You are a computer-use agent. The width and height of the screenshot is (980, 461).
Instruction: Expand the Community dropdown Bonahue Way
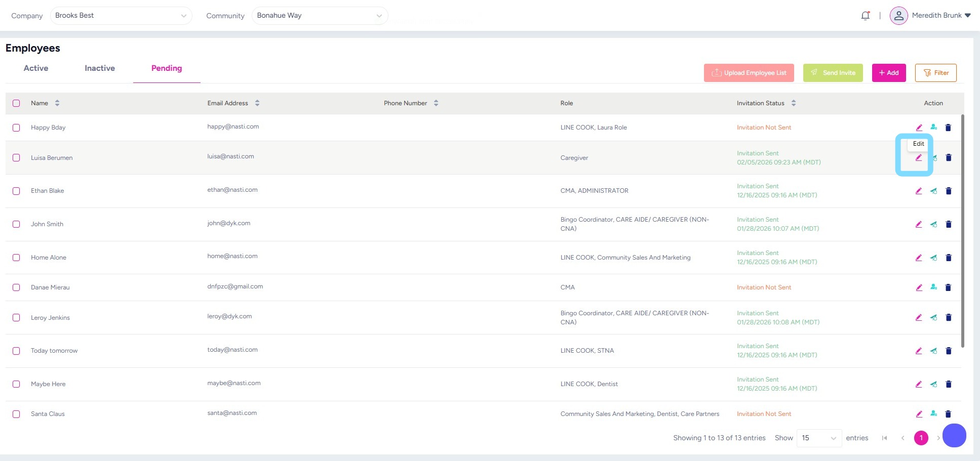[x=320, y=16]
